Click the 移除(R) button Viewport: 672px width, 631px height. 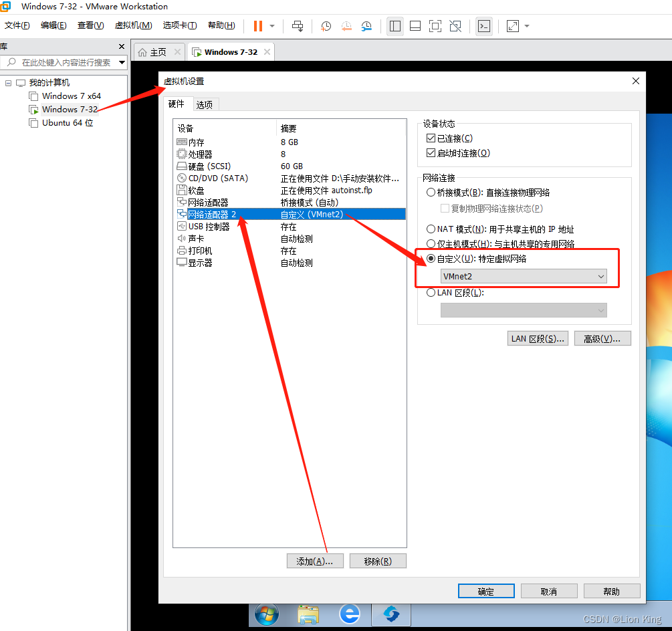pyautogui.click(x=378, y=561)
